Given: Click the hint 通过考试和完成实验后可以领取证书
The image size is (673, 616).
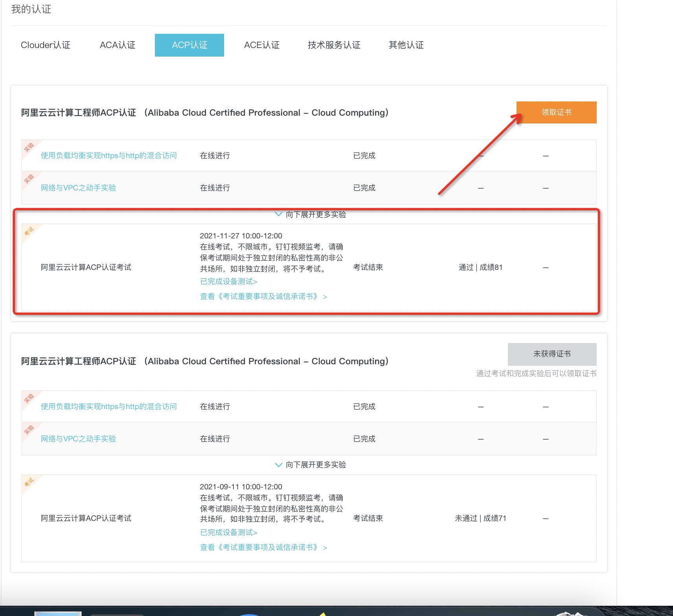Looking at the screenshot, I should pyautogui.click(x=536, y=374).
